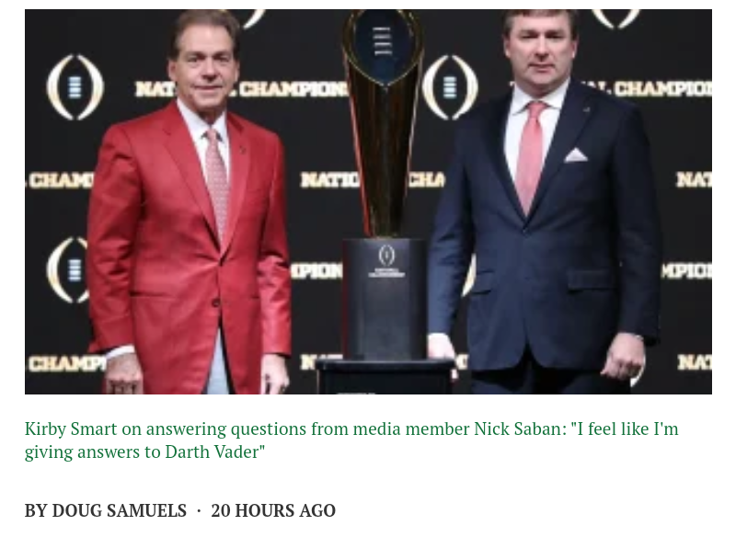This screenshot has width=736, height=560.
Task: Click the Doug Samuels author byline
Action: click(x=119, y=510)
